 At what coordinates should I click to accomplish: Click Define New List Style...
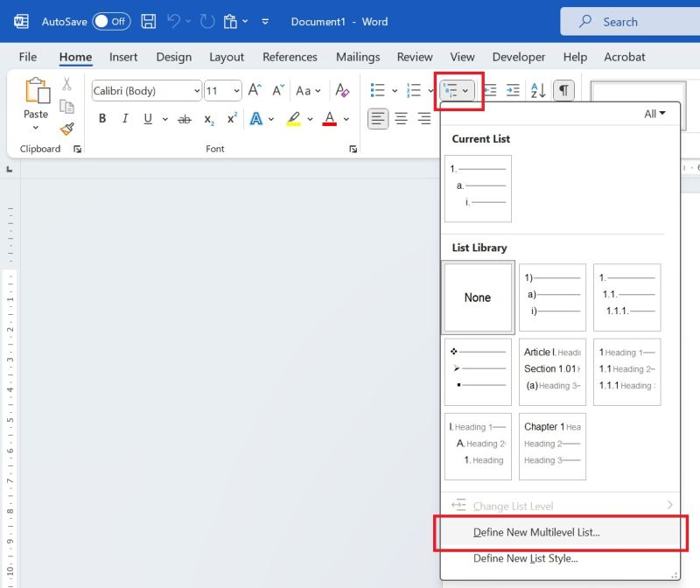[x=561, y=558]
